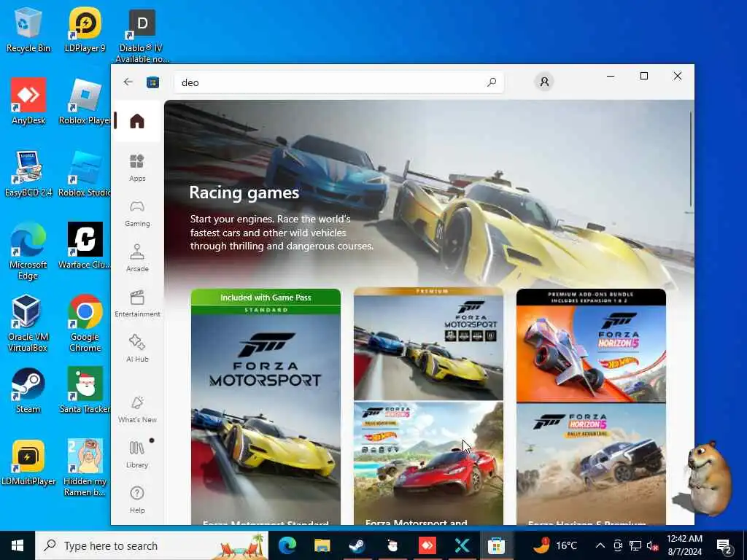Open Help in the Store sidebar

click(x=137, y=499)
